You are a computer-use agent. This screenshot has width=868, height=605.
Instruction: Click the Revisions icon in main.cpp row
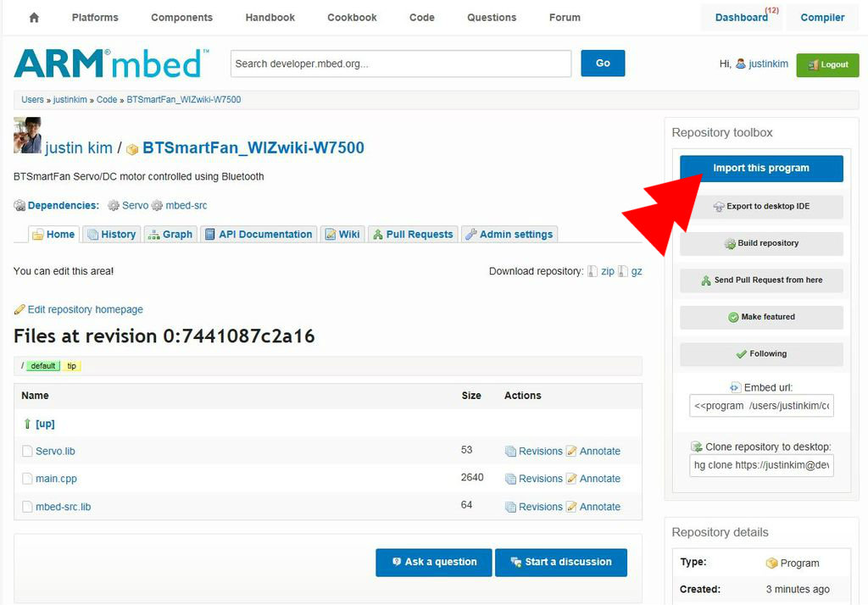(510, 479)
